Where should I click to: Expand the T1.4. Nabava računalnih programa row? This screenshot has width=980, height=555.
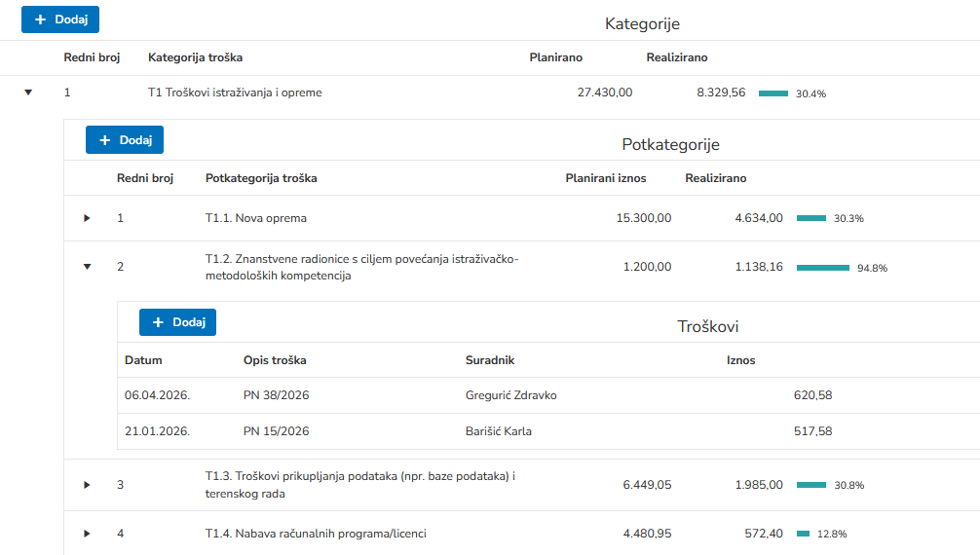[x=87, y=534]
